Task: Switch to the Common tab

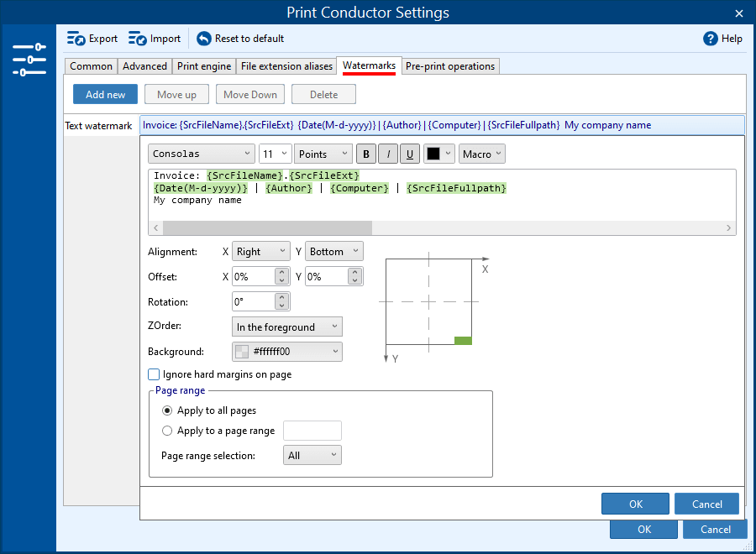Action: (x=91, y=66)
